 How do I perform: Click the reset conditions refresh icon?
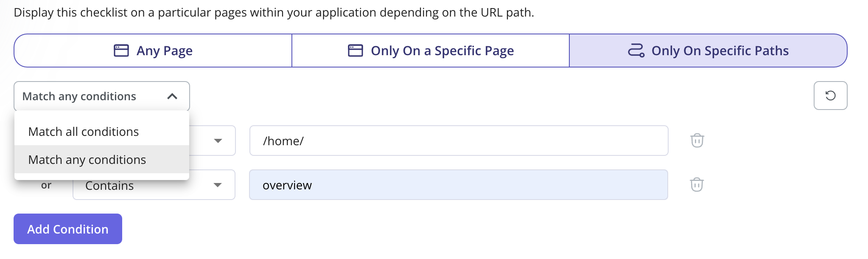(x=830, y=96)
